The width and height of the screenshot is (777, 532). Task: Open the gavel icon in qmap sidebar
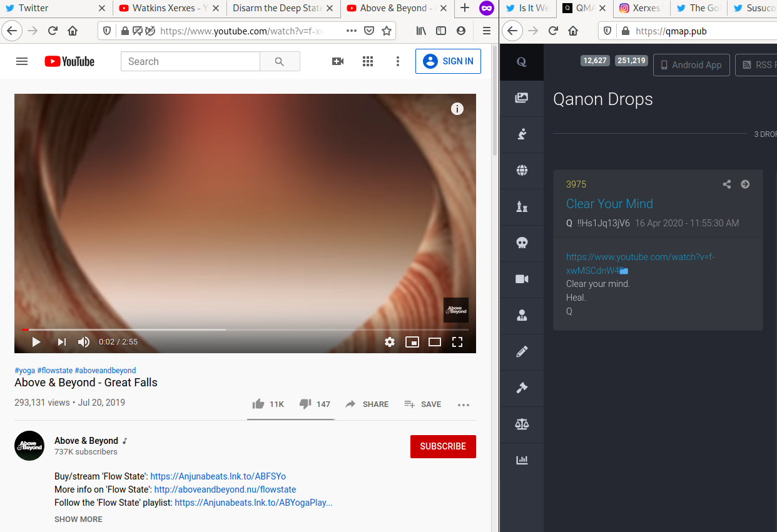pyautogui.click(x=522, y=388)
